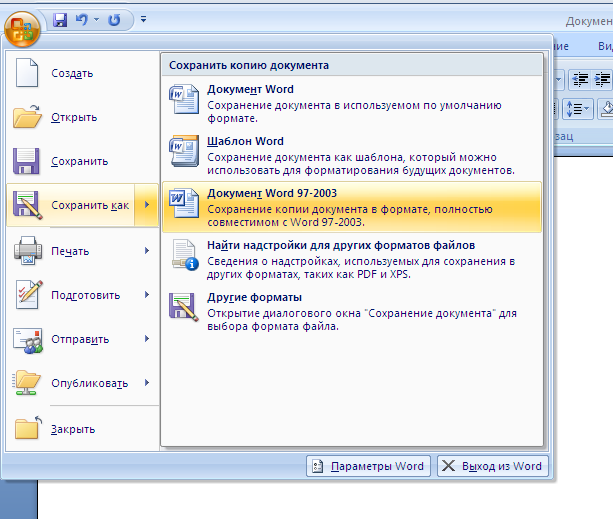Choose Документ Word 97-2003 save option
613x519 pixels.
[x=352, y=207]
